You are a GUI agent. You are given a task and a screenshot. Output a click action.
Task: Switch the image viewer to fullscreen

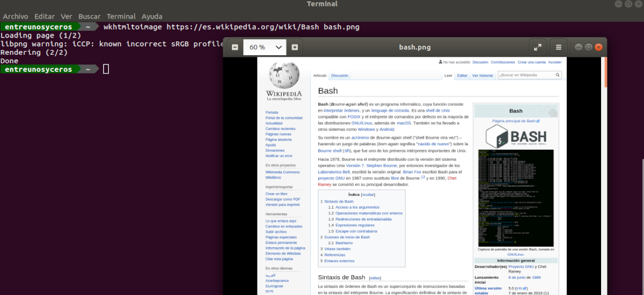point(538,47)
